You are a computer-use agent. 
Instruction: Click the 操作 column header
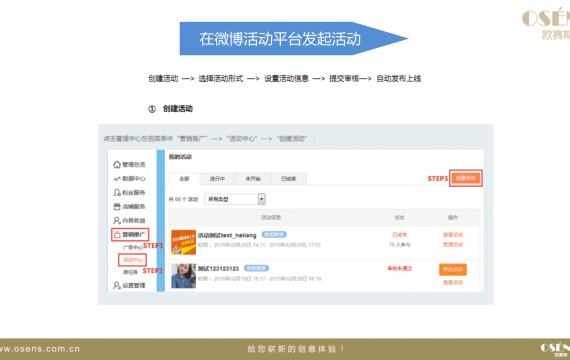pos(453,217)
